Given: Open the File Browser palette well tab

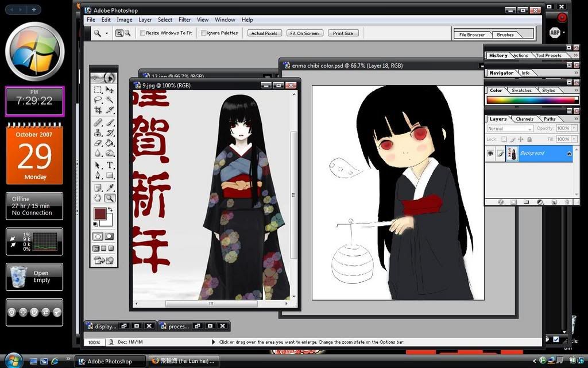Looking at the screenshot, I should coord(472,34).
